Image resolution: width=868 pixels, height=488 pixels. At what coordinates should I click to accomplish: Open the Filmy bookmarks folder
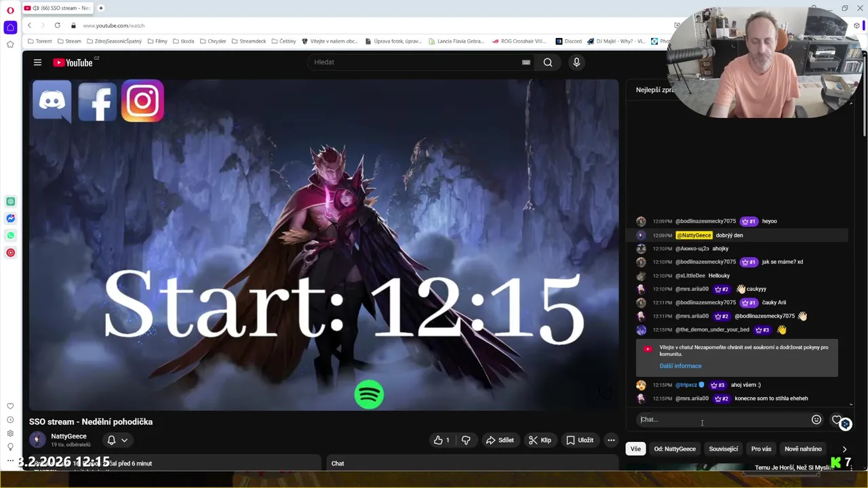[x=157, y=41]
